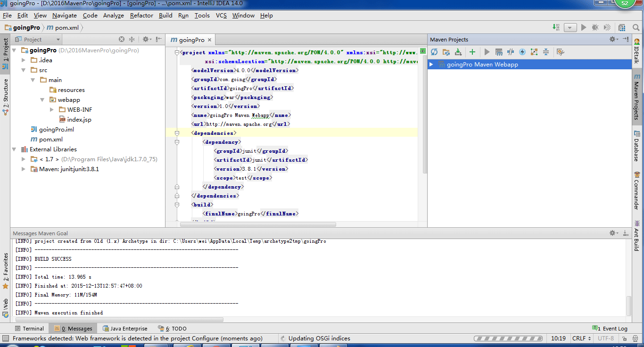The height and width of the screenshot is (347, 644).
Task: Open the Refactor menu
Action: point(141,15)
